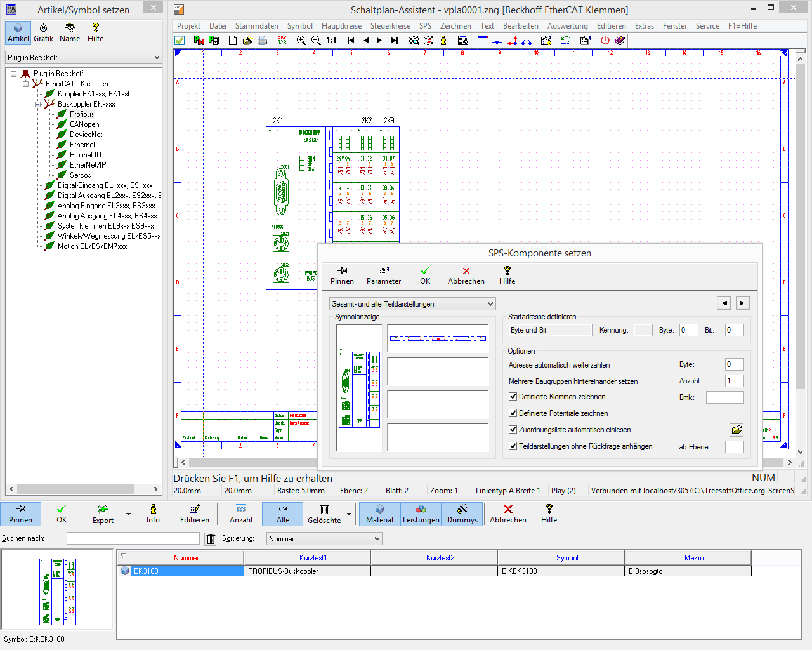Click the print icon in toolbar
The width and height of the screenshot is (812, 650).
[x=263, y=41]
